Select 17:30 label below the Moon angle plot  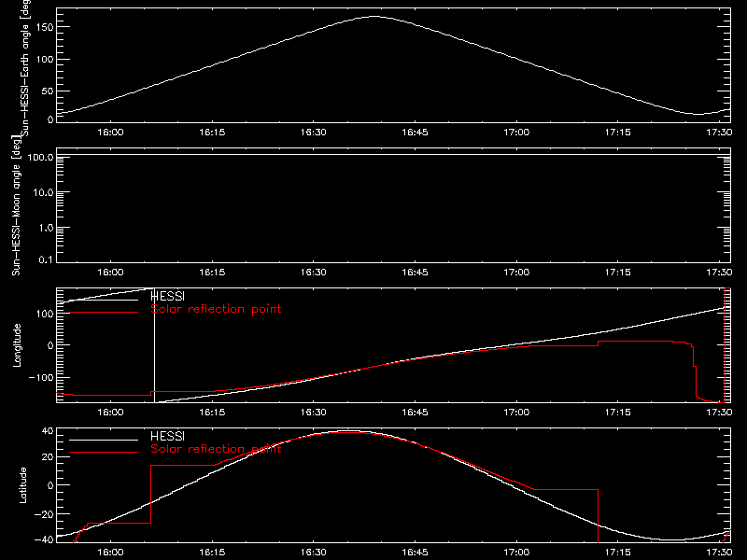(x=719, y=272)
